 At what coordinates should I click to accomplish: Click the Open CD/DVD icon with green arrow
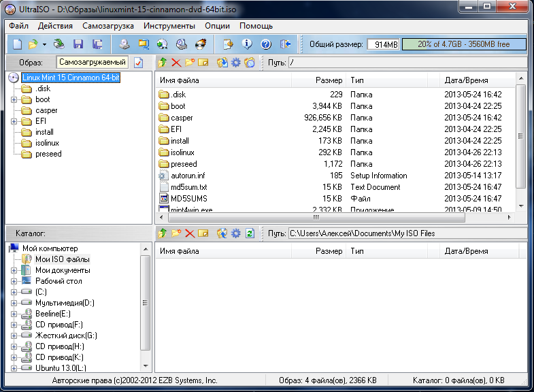[x=59, y=44]
